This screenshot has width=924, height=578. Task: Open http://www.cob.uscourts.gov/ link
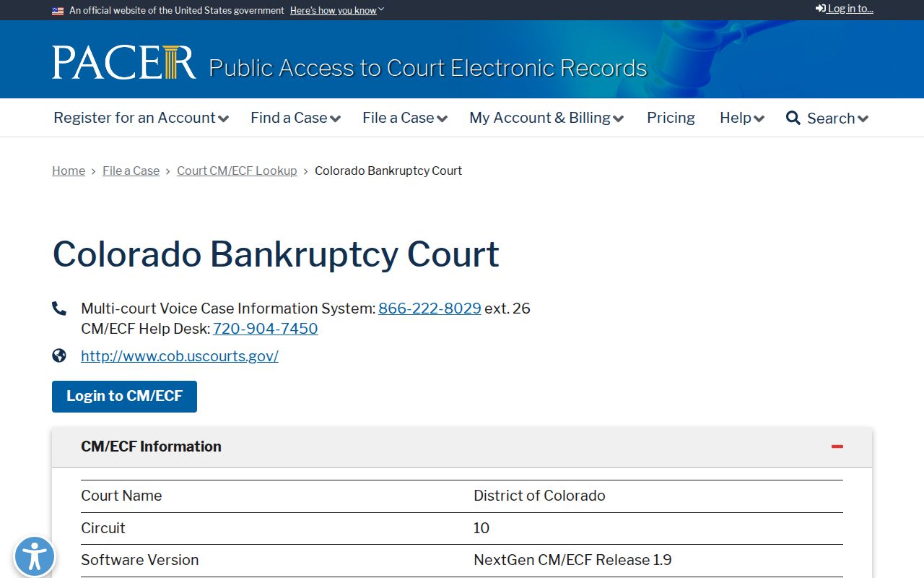point(180,356)
